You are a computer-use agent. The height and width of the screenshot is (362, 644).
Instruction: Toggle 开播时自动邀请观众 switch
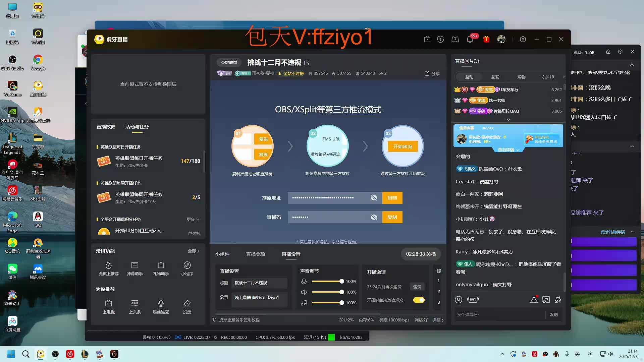(418, 300)
